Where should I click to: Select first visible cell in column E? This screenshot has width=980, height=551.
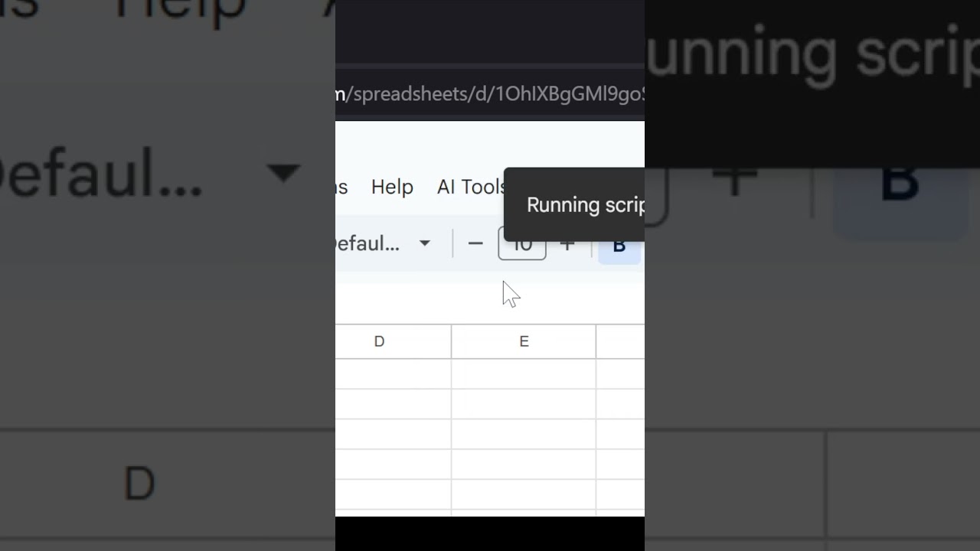[x=524, y=373]
